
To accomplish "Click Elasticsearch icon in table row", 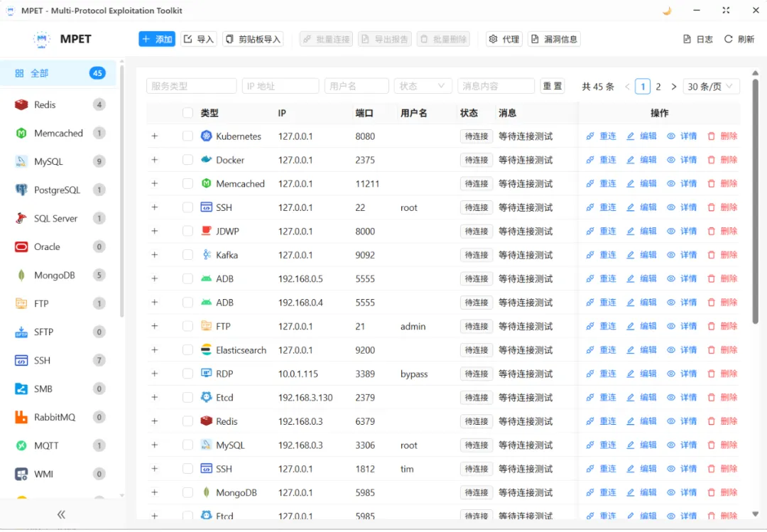I will tap(207, 350).
